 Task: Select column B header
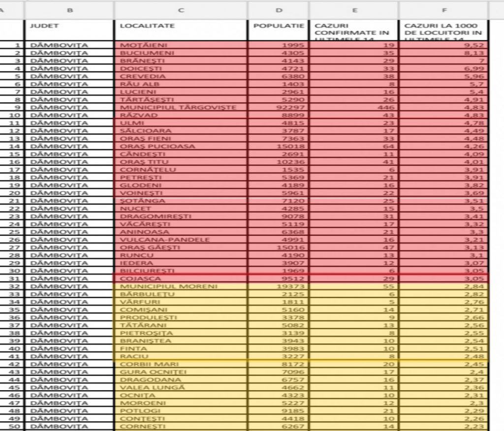69,9
